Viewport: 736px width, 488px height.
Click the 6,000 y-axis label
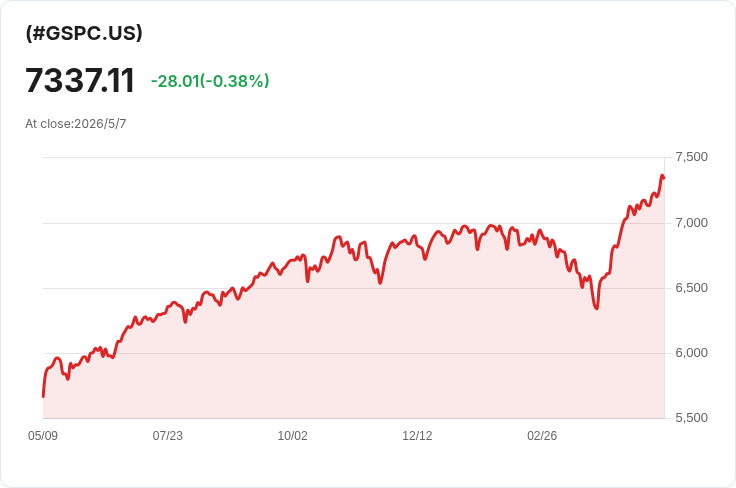point(691,353)
